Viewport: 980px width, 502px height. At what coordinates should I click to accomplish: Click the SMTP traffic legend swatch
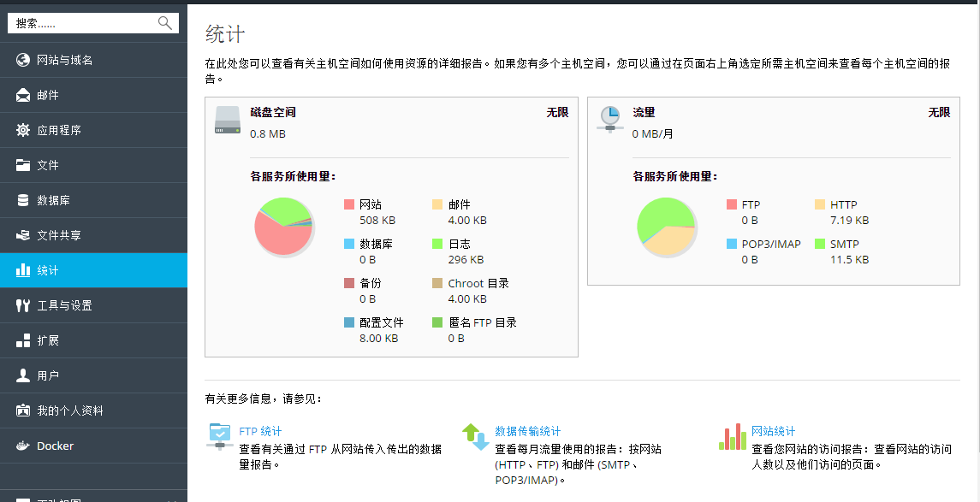(x=820, y=244)
